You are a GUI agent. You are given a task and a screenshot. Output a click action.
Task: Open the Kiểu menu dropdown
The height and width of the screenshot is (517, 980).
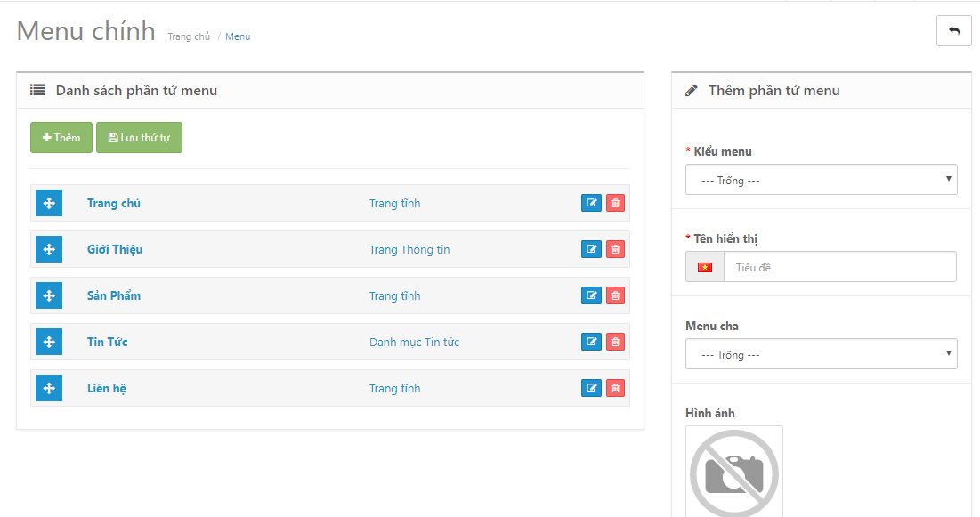pyautogui.click(x=822, y=180)
